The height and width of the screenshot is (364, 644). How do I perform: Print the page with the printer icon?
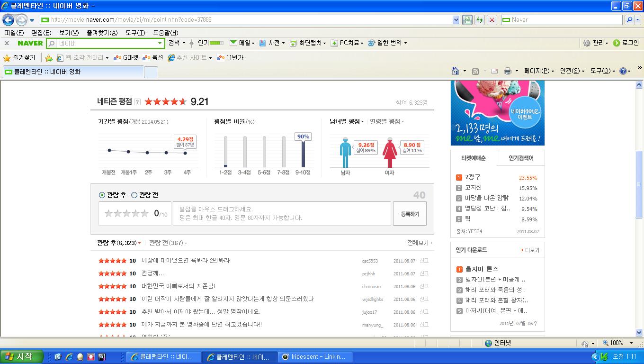(508, 71)
